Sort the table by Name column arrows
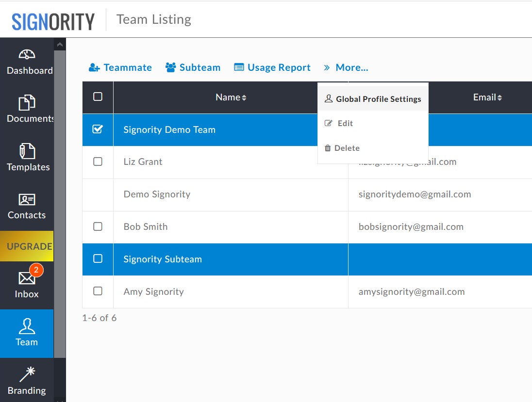The height and width of the screenshot is (402, 532). [x=244, y=97]
